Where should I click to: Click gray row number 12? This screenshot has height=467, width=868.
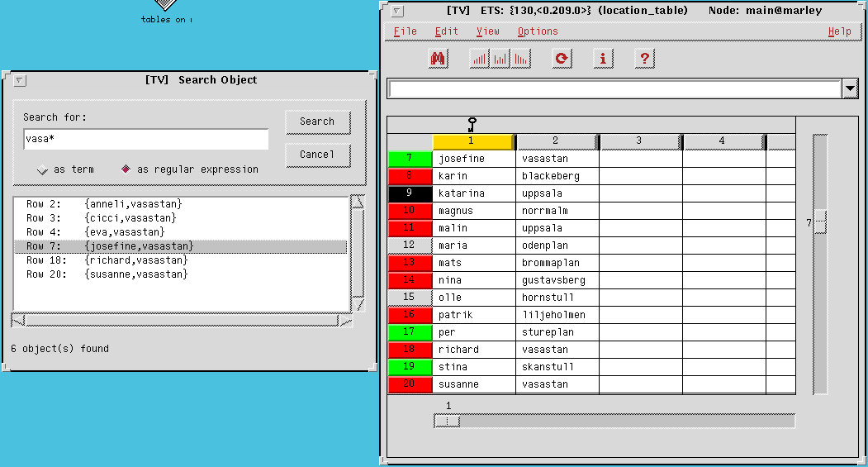pos(410,245)
